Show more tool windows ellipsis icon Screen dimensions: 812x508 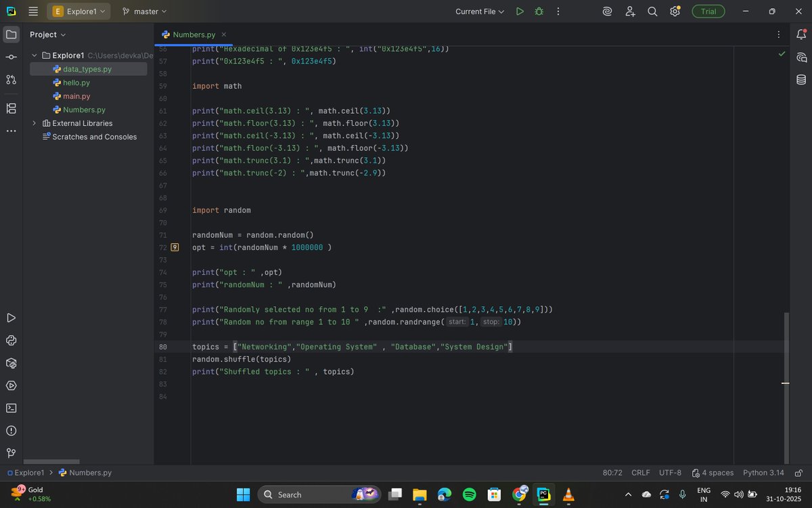[x=11, y=131]
